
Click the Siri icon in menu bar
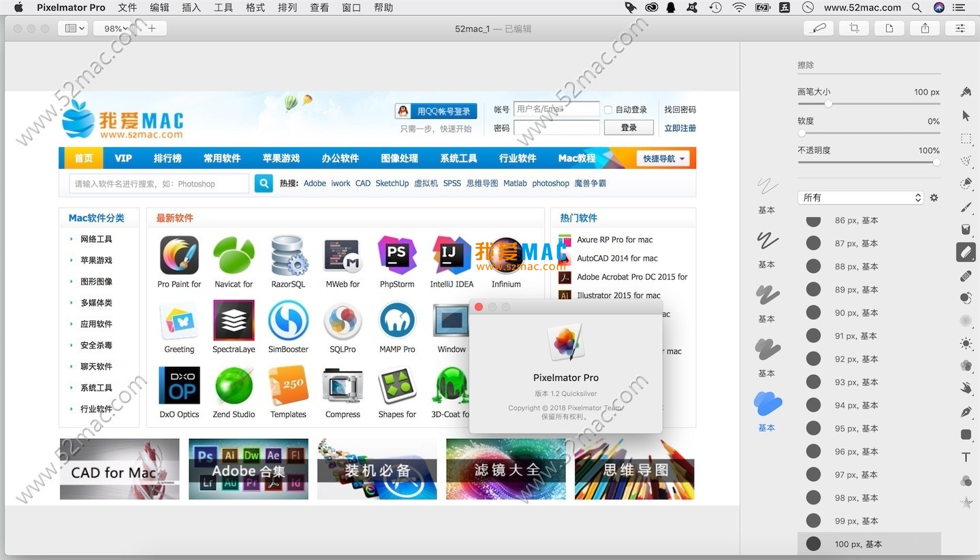click(x=939, y=7)
